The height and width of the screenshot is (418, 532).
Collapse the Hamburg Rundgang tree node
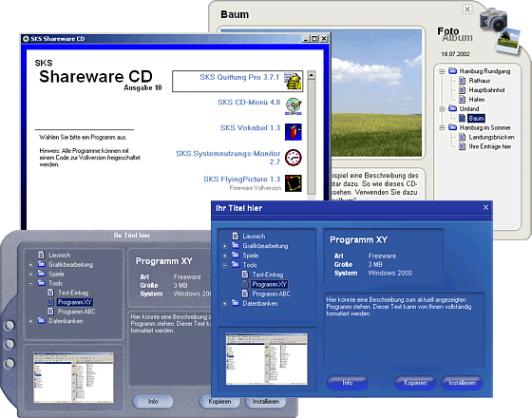pyautogui.click(x=442, y=71)
